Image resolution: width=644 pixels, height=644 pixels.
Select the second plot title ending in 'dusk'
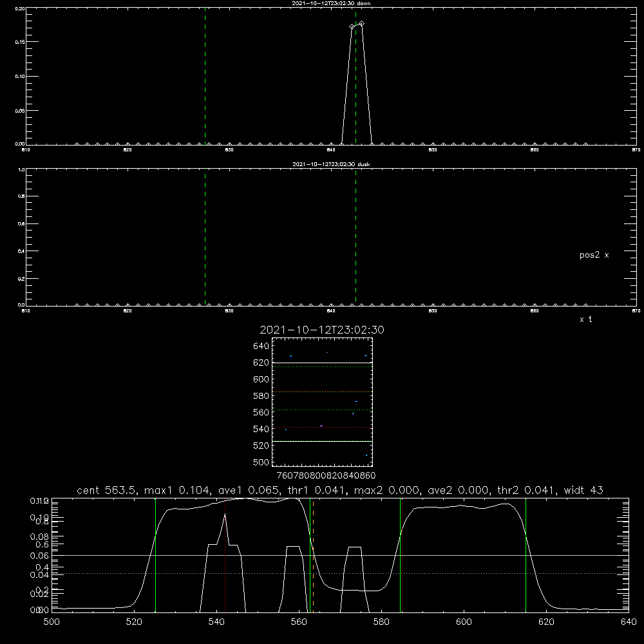331,164
